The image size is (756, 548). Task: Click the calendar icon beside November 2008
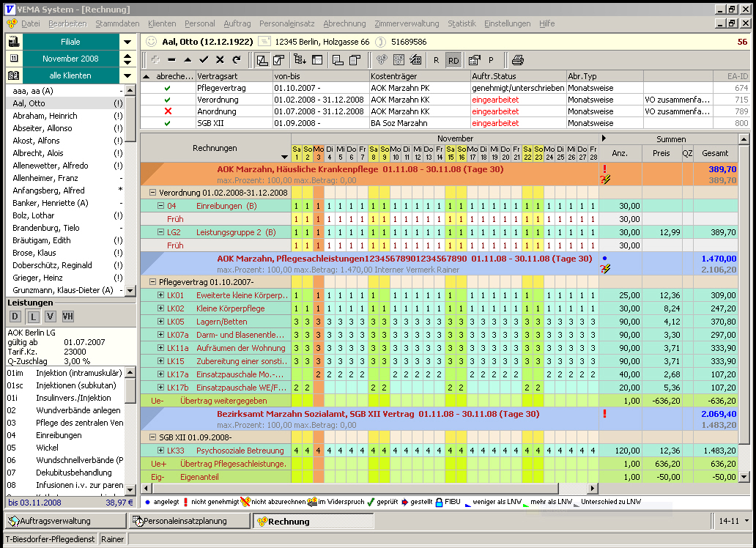click(x=14, y=59)
